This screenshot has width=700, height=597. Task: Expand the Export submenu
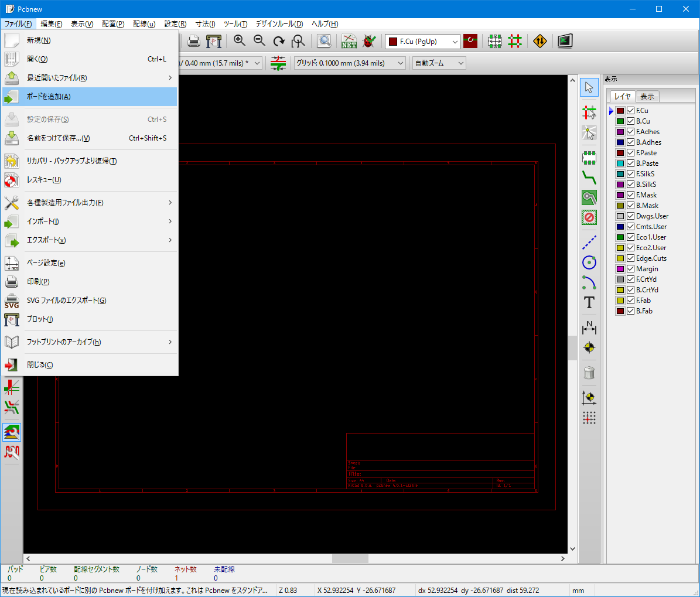[x=89, y=240]
